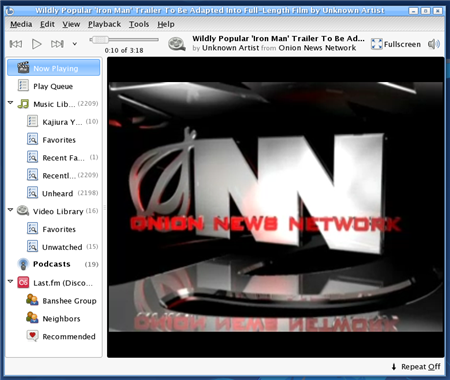Click the Play Queue list icon
450x380 pixels.
point(23,86)
